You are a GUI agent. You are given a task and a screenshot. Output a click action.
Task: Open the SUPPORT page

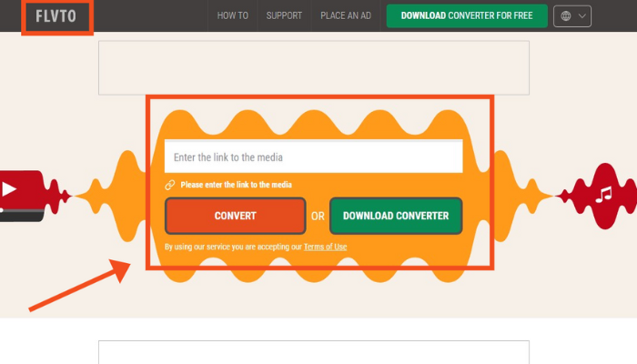284,15
